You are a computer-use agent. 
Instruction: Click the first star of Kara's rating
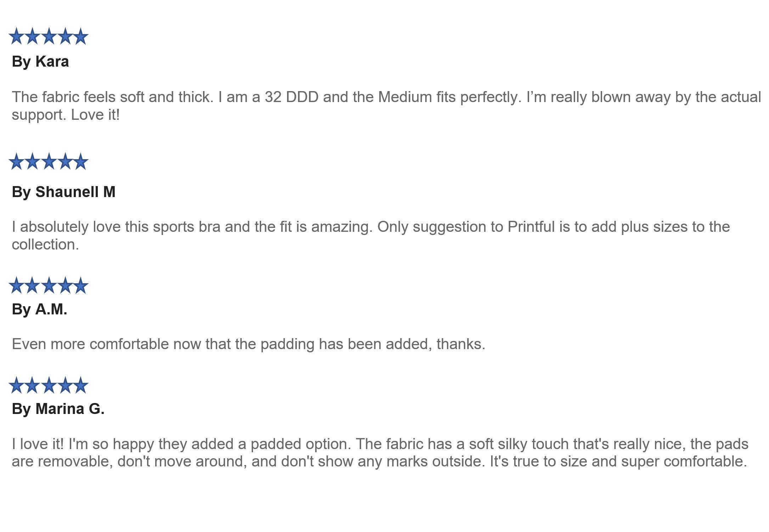click(16, 36)
